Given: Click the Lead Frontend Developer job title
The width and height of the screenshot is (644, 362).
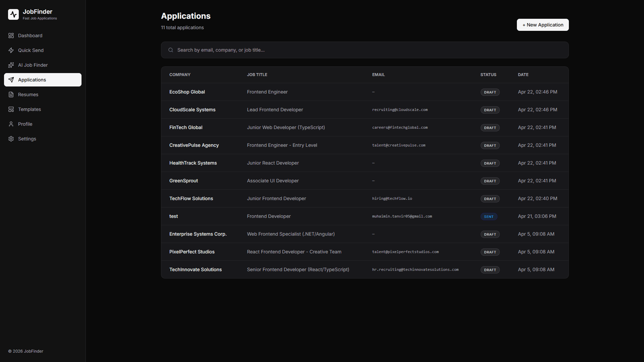Looking at the screenshot, I should [275, 110].
